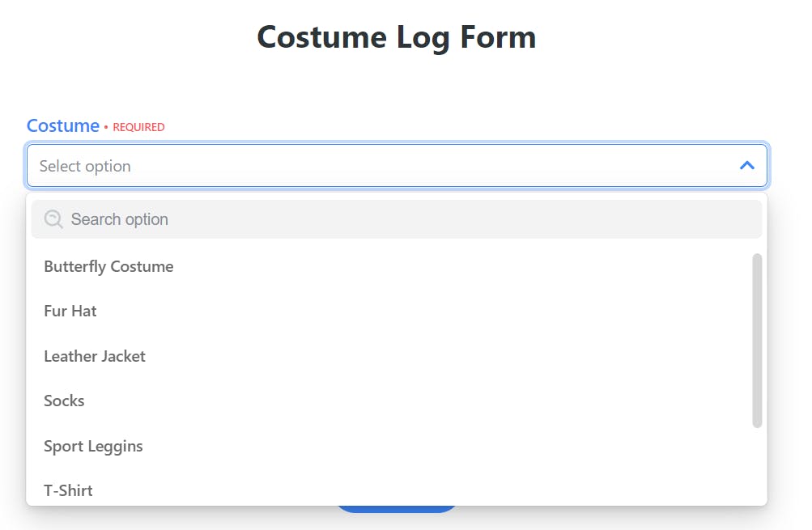Choose the Fur Hat option
Image resolution: width=812 pixels, height=530 pixels.
pos(70,311)
